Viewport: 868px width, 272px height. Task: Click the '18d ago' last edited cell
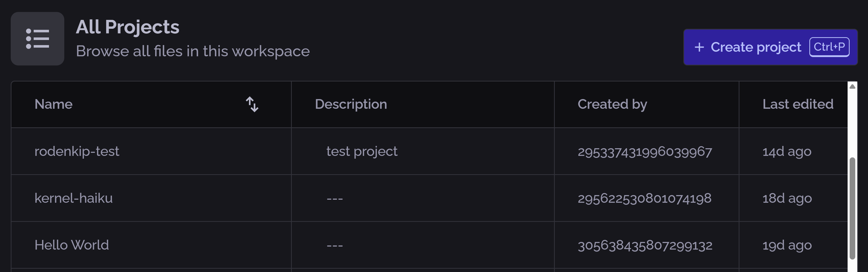[x=787, y=198]
